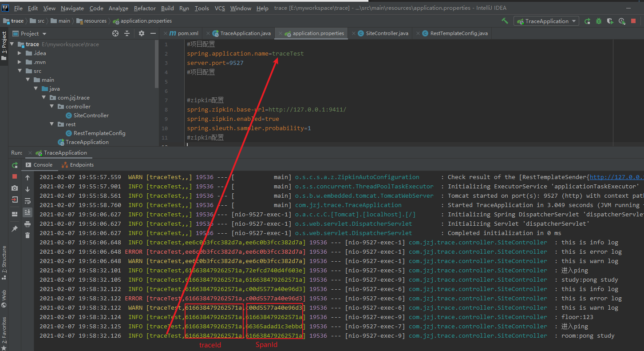The image size is (644, 351).
Task: Click the locate-file target icon in Project panel
Action: coord(115,33)
